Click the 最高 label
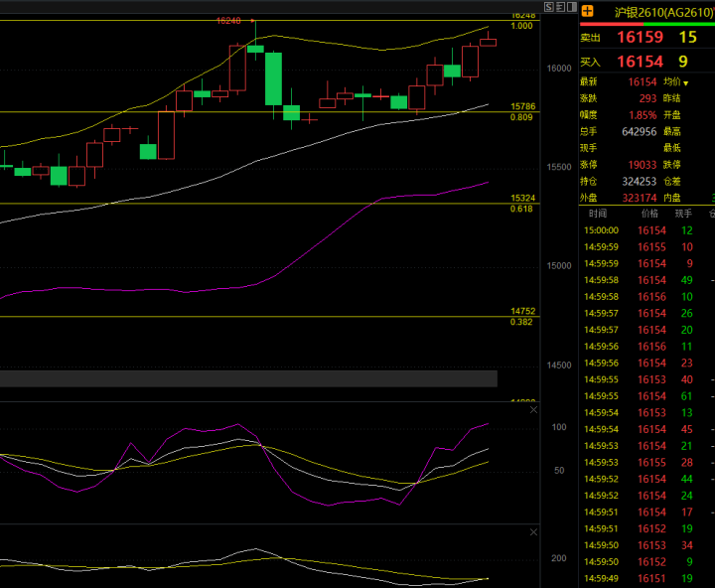Image resolution: width=715 pixels, height=588 pixels. pyautogui.click(x=671, y=132)
